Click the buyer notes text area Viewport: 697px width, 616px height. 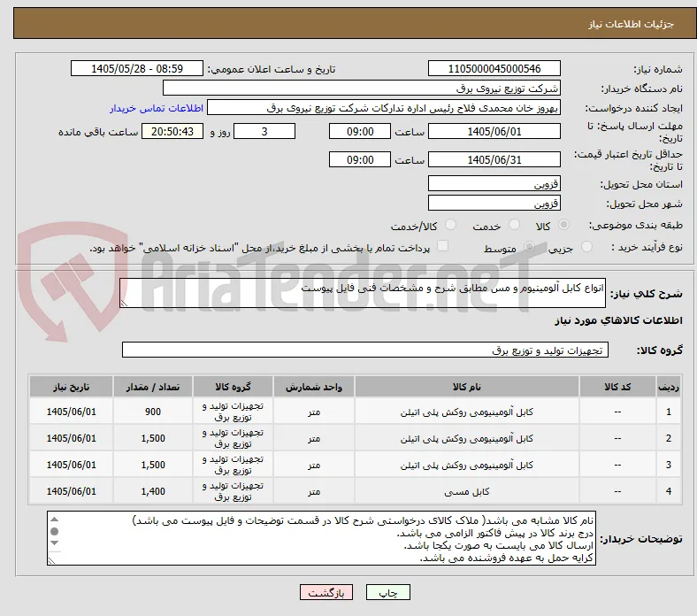pos(321,538)
